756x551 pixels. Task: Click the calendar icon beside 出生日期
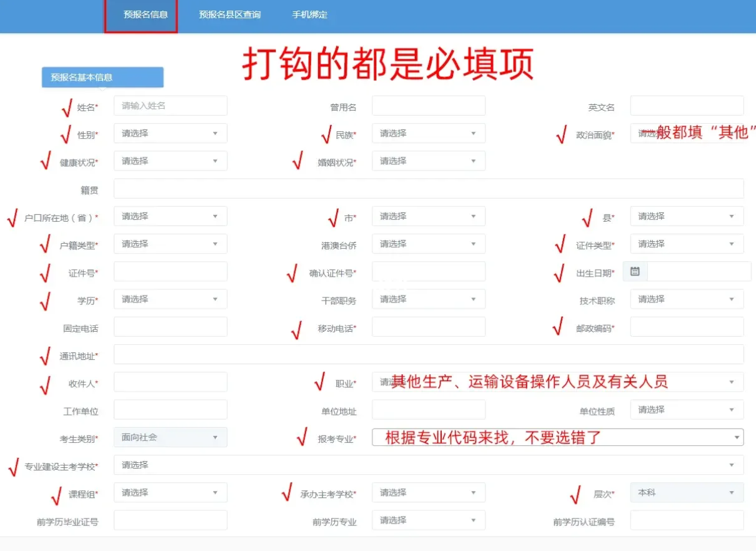635,272
